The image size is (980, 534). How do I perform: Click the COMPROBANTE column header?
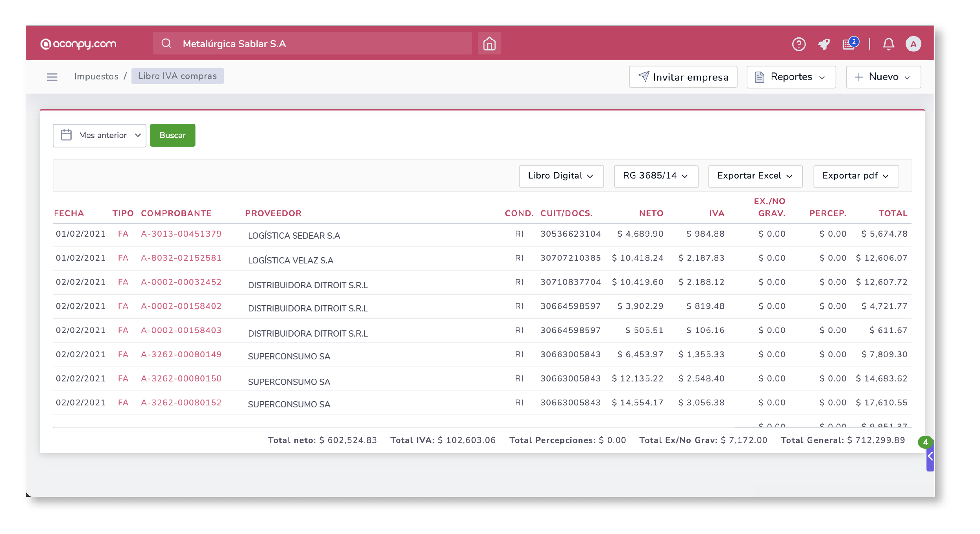pos(176,213)
